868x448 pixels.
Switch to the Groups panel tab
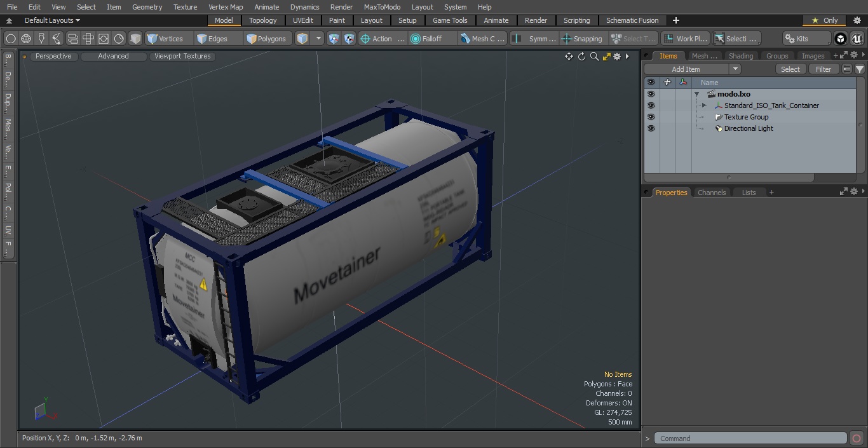[x=776, y=56]
